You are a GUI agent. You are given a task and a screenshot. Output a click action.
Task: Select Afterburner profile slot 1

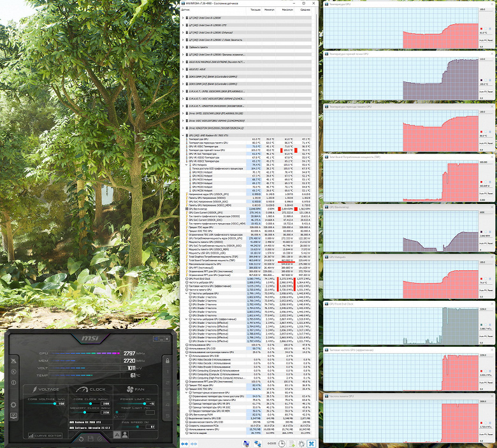click(x=168, y=372)
